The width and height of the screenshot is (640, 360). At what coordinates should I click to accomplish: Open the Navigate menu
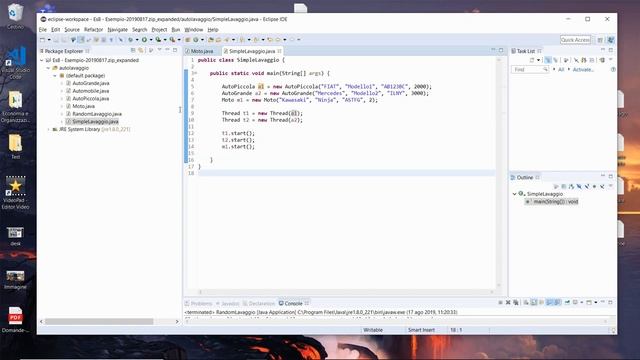click(118, 30)
